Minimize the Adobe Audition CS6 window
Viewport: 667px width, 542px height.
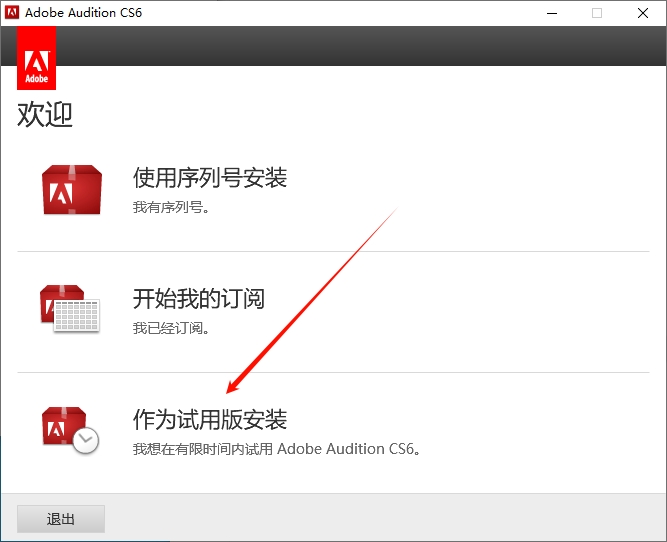pos(552,13)
